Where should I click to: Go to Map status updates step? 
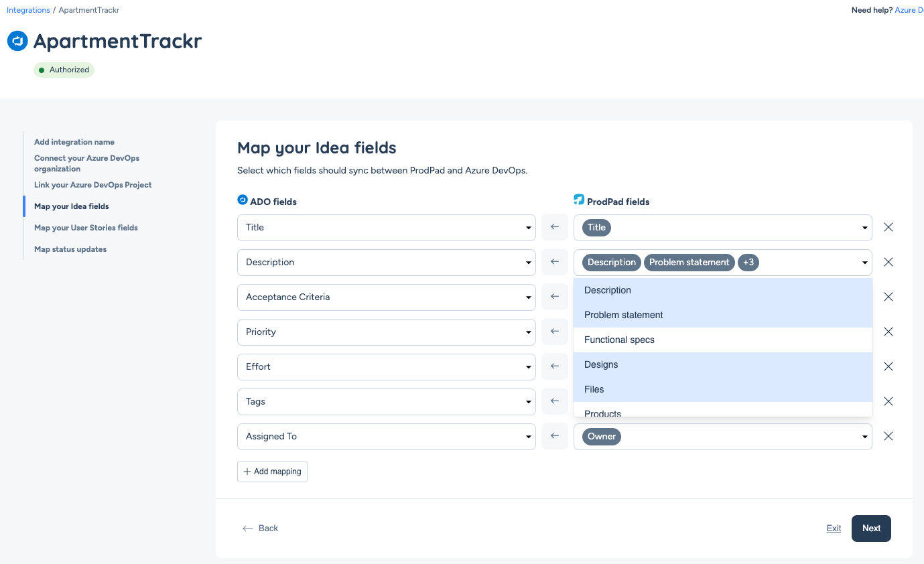[70, 249]
